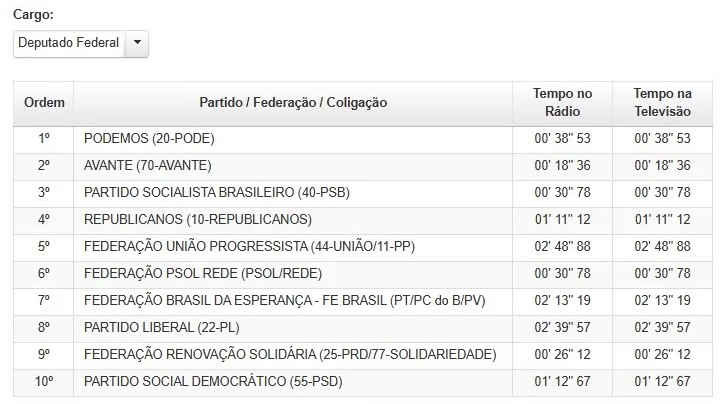Select the Deputado Federal combo box
This screenshot has width=725, height=404.
point(81,44)
